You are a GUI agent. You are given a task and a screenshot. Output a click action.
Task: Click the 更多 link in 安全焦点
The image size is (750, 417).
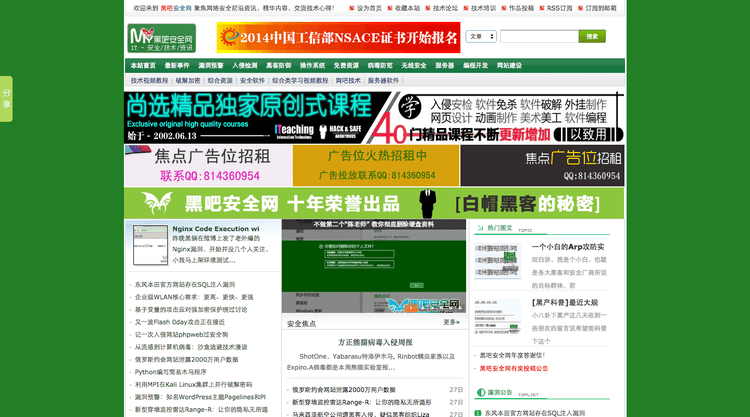tap(451, 323)
